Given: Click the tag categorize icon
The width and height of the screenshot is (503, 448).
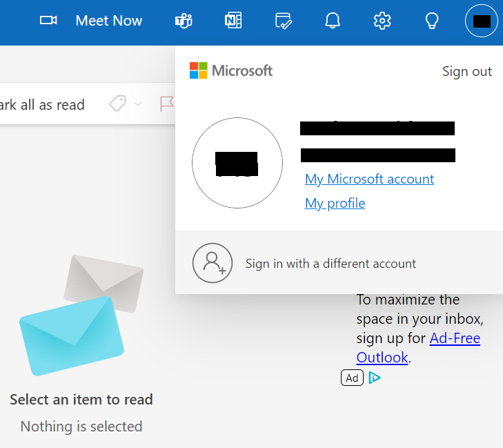Looking at the screenshot, I should pos(118,104).
